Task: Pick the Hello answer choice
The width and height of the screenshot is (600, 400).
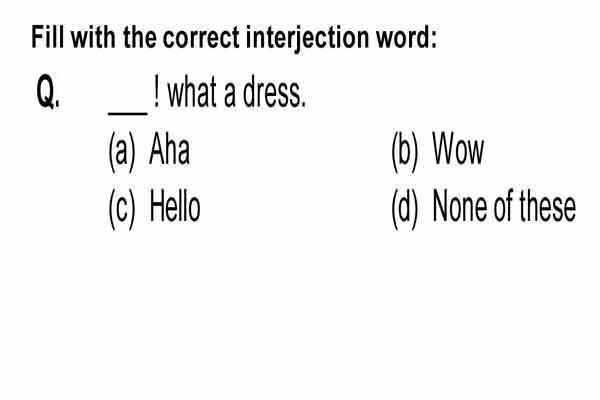Action: click(175, 207)
